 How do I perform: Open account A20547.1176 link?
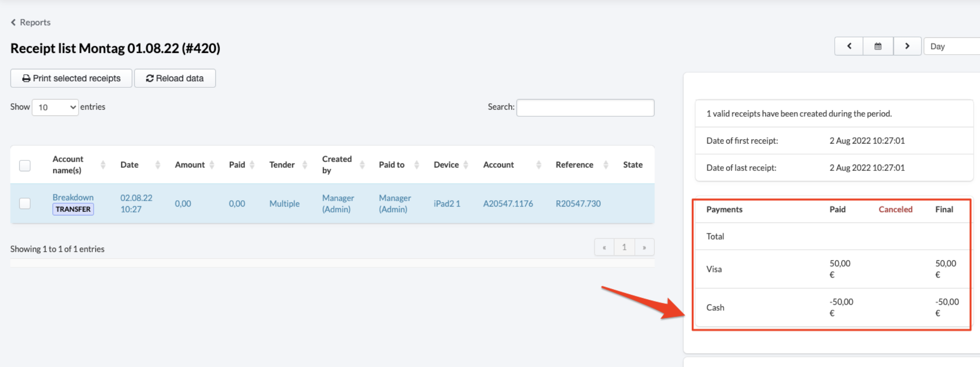[x=508, y=204]
